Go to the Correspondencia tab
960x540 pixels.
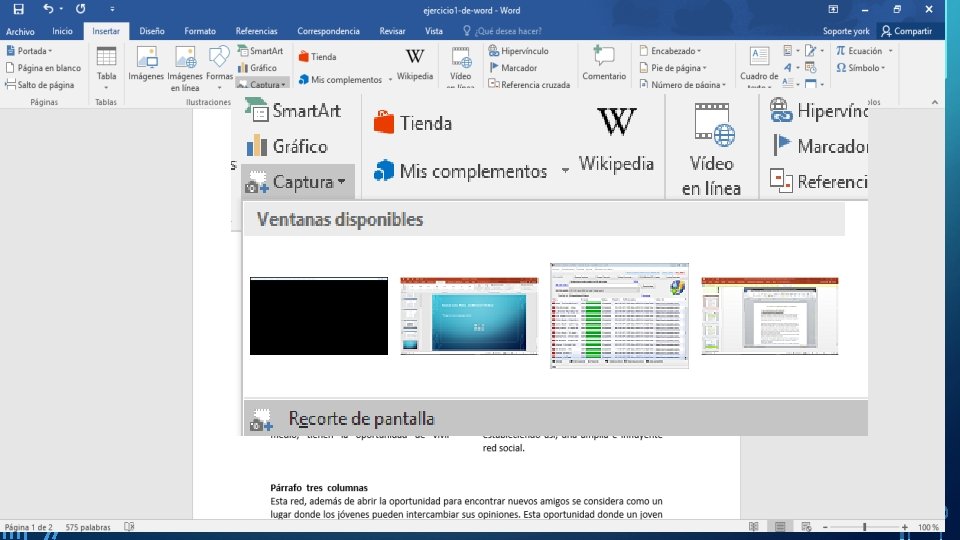328,31
